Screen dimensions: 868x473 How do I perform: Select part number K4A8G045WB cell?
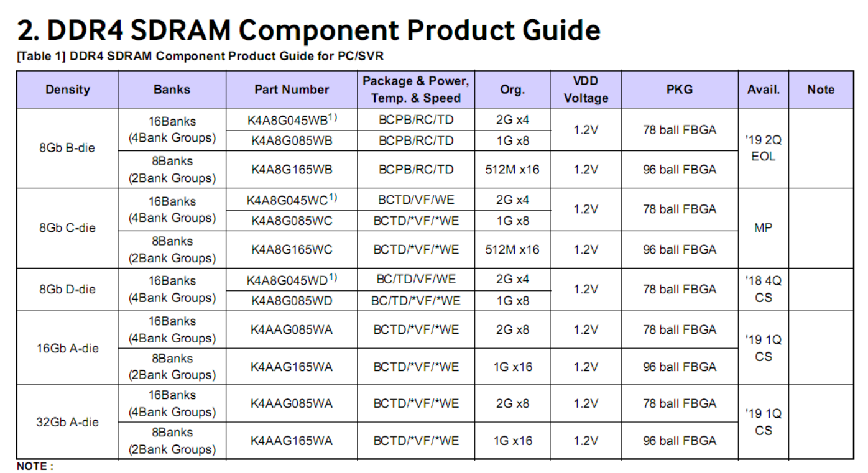click(x=292, y=120)
